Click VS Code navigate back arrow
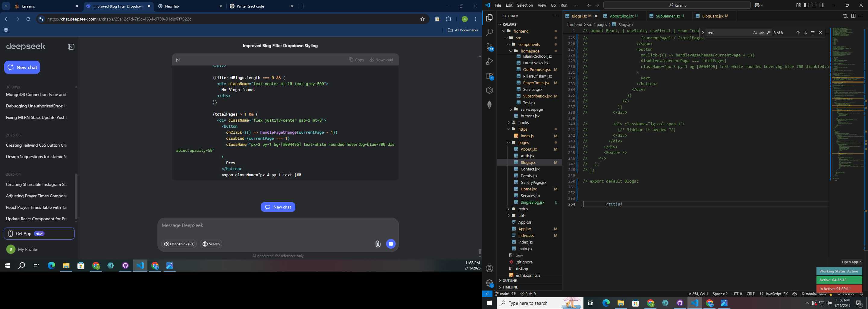Image resolution: width=868 pixels, height=309 pixels. tap(589, 5)
